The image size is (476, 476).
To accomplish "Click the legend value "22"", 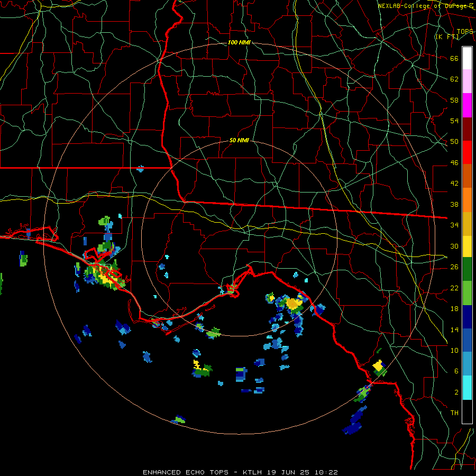I will 454,288.
